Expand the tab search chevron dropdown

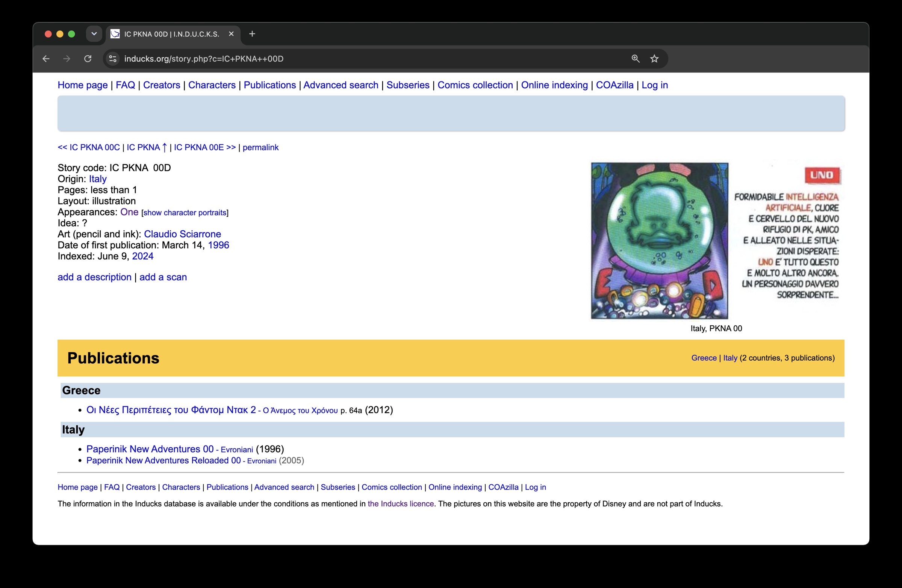coord(94,34)
